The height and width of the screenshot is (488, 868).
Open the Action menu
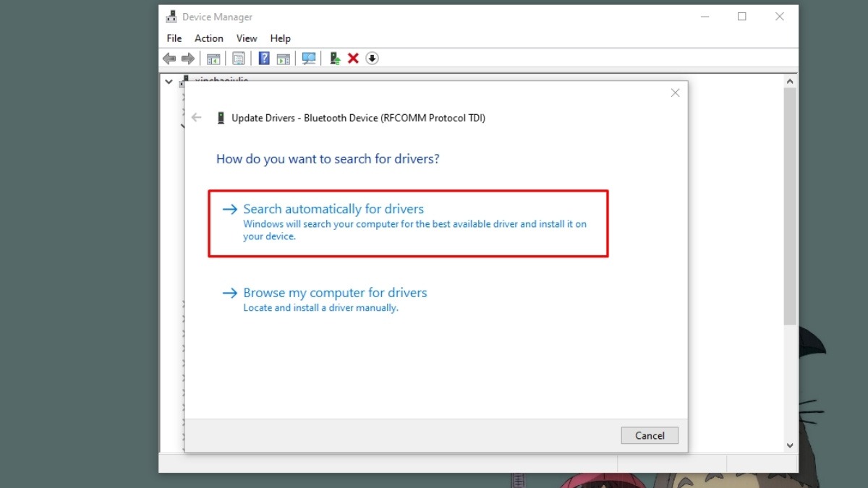pyautogui.click(x=209, y=38)
